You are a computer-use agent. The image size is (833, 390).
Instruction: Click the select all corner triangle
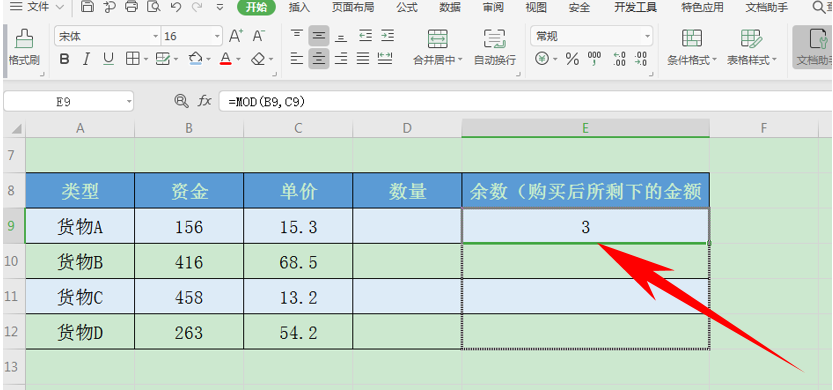16,129
